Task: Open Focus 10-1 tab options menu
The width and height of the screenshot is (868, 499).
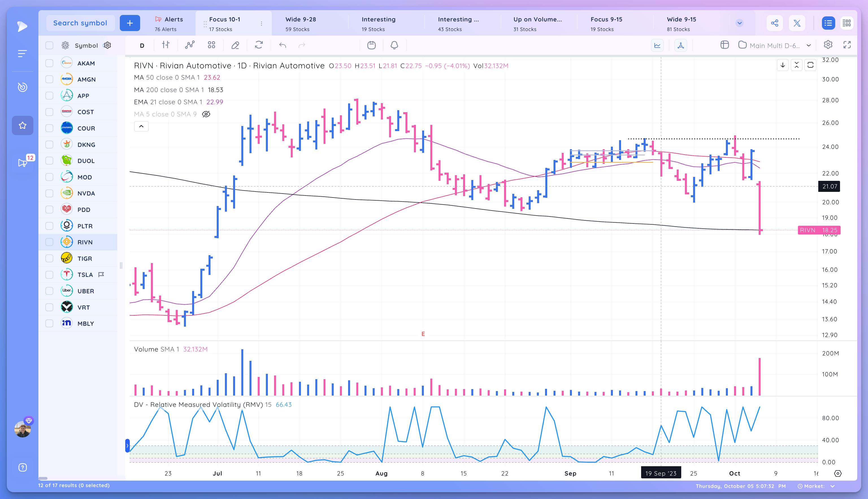Action: pos(261,24)
